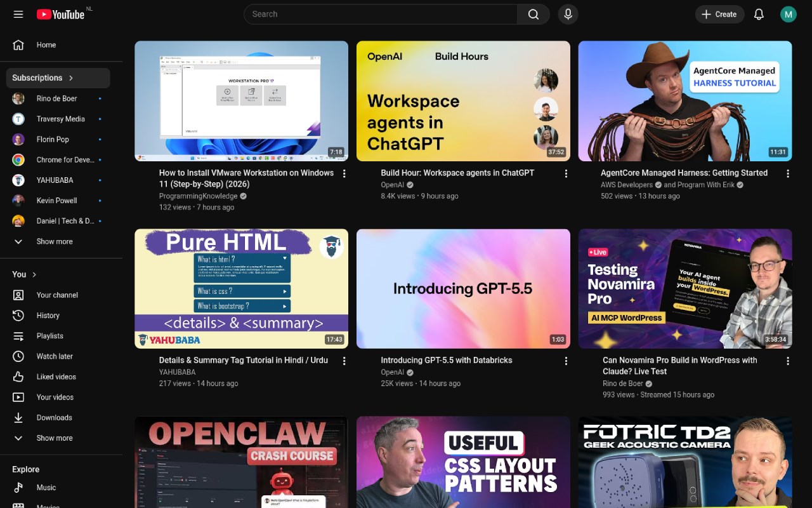
Task: Open options for Novamira Pro video
Action: [x=788, y=361]
